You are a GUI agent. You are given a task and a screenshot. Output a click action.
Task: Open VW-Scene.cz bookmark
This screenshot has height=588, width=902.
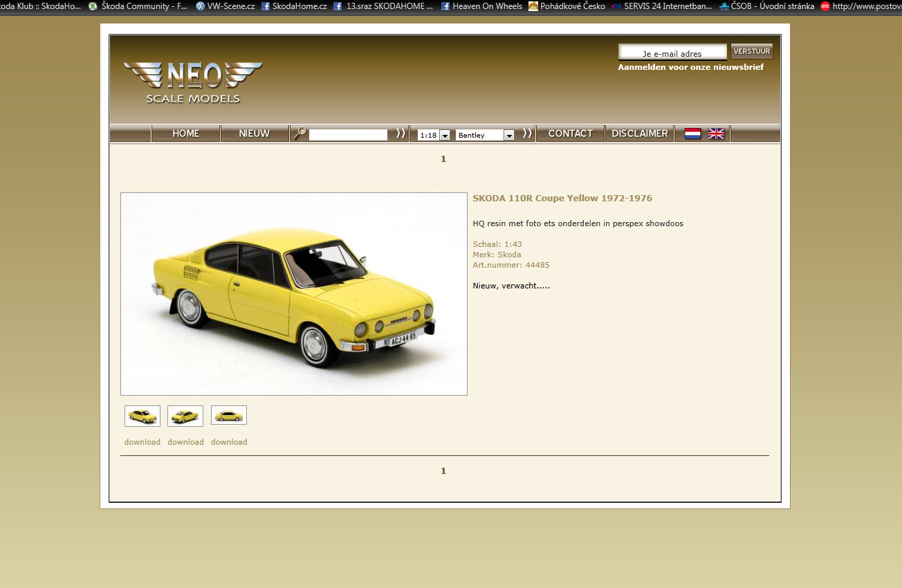[225, 6]
